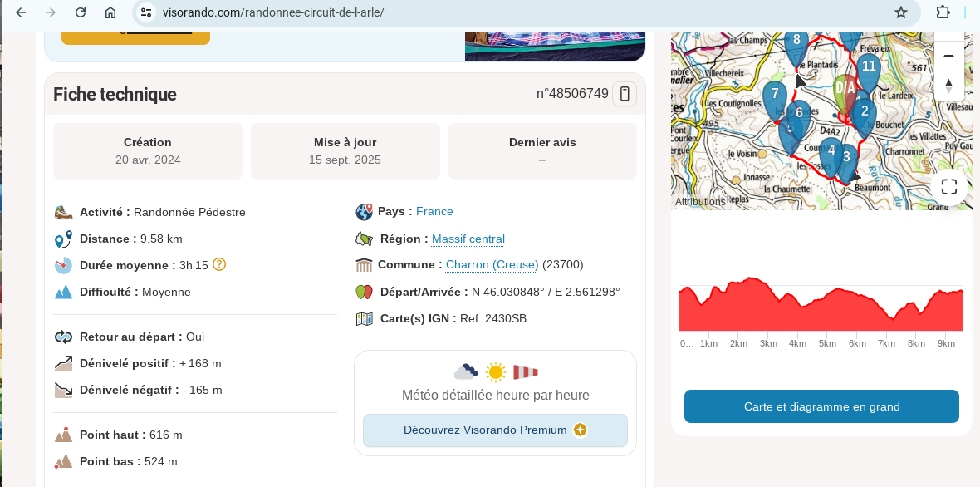Click the Carte(s) IGN folded map icon
The height and width of the screenshot is (487, 980).
tap(365, 319)
